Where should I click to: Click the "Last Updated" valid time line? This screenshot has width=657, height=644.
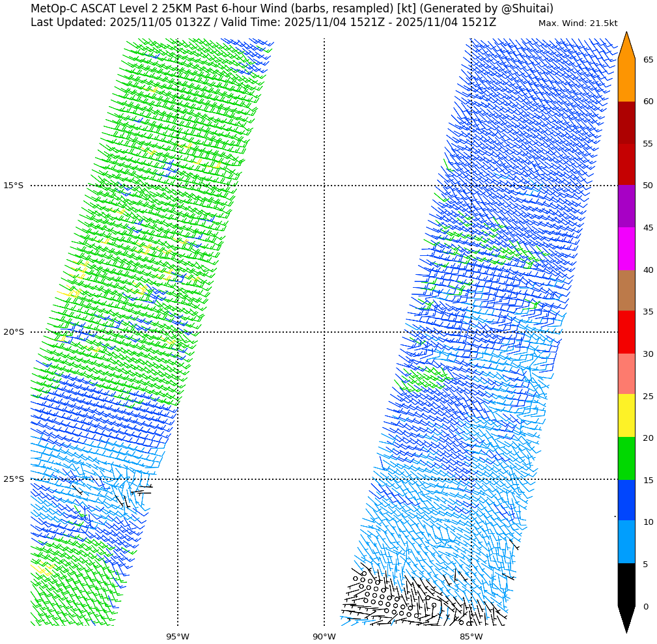[263, 23]
